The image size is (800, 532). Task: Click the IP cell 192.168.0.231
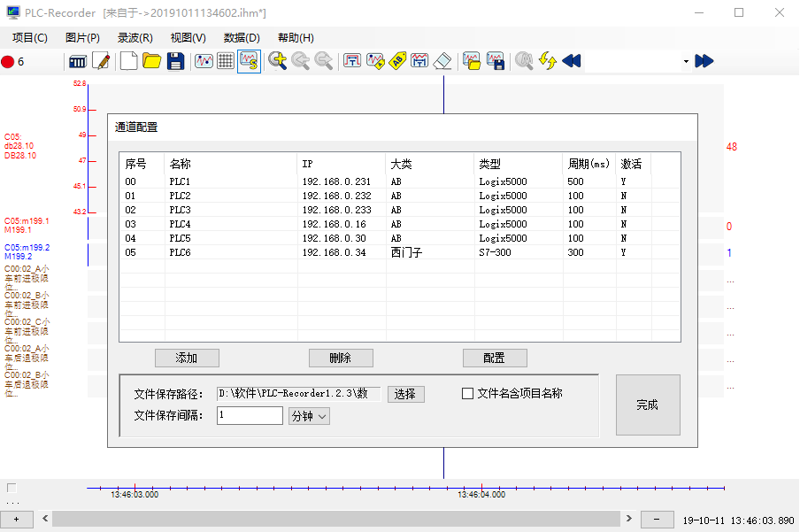[x=337, y=181]
